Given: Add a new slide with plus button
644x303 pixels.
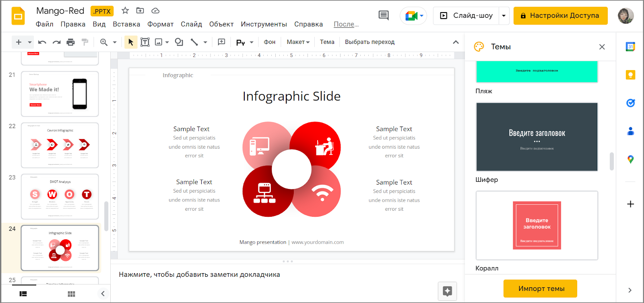Looking at the screenshot, I should tap(19, 42).
